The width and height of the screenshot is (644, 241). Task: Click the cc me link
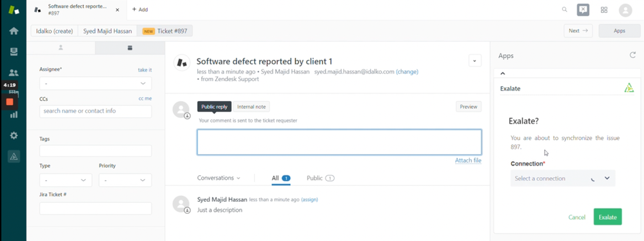tap(145, 99)
